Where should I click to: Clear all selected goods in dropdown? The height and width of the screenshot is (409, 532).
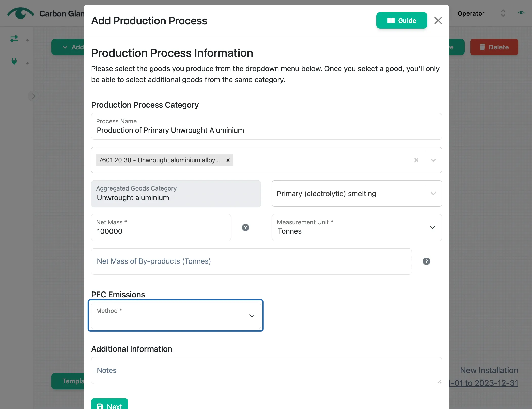pyautogui.click(x=416, y=160)
